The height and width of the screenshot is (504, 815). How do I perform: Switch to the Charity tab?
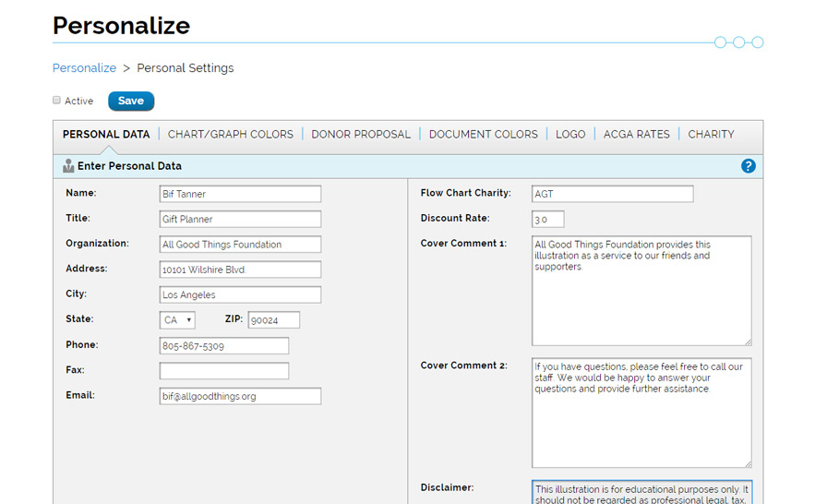(711, 135)
